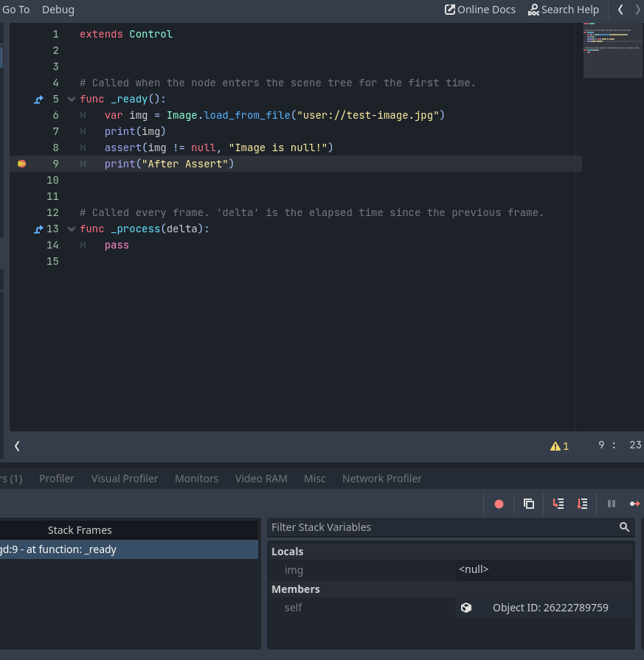Click the Copy Error icon in the debugger toolbar

529,504
